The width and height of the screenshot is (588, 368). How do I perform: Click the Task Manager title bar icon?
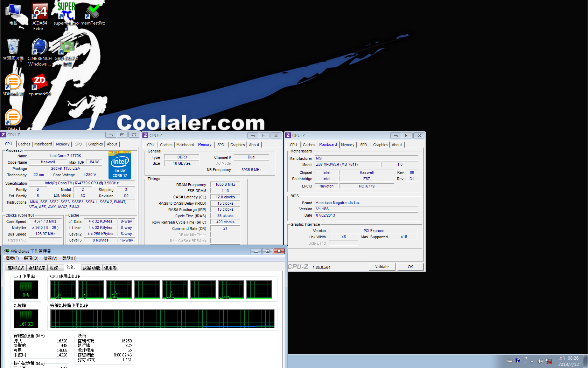[7, 251]
